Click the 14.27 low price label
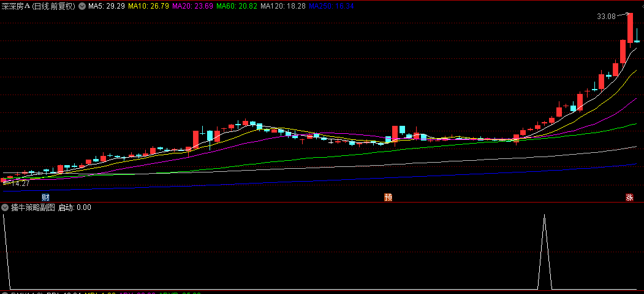The height and width of the screenshot is (294, 644). [20, 184]
